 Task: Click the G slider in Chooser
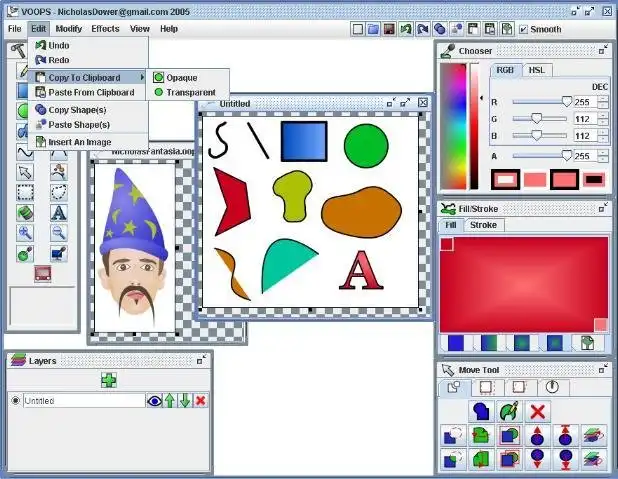pyautogui.click(x=540, y=119)
